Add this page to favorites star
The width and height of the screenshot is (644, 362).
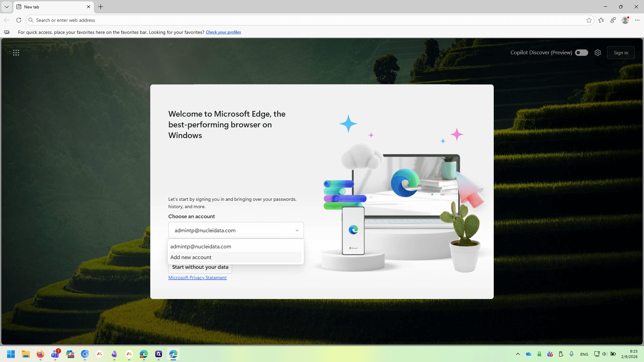(x=589, y=20)
